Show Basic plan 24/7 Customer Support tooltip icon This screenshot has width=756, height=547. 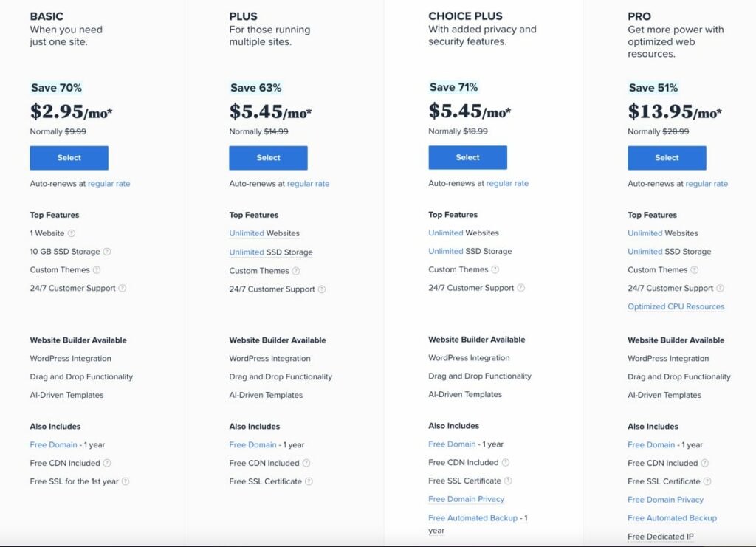click(x=123, y=288)
